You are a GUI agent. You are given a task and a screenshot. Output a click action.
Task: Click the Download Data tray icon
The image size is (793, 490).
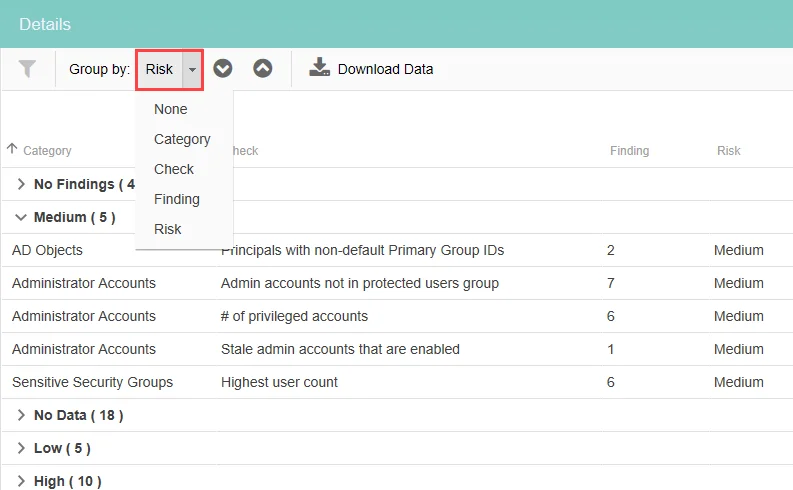point(319,67)
